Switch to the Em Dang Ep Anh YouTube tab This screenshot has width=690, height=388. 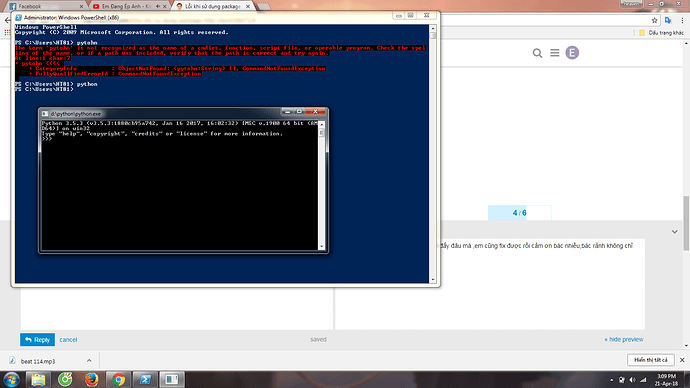pos(129,6)
